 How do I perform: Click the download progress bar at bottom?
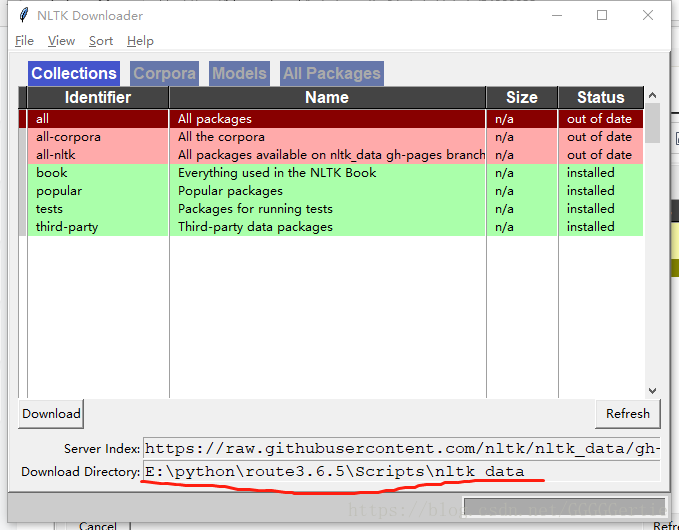pyautogui.click(x=564, y=507)
